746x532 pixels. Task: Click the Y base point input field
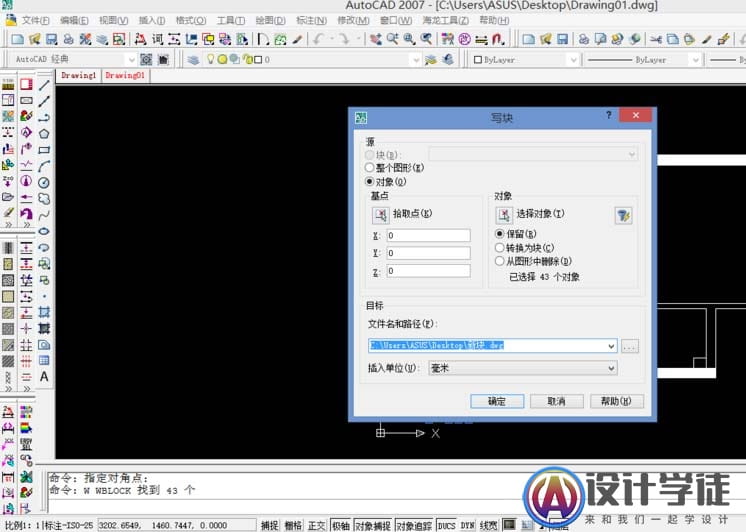pos(428,253)
